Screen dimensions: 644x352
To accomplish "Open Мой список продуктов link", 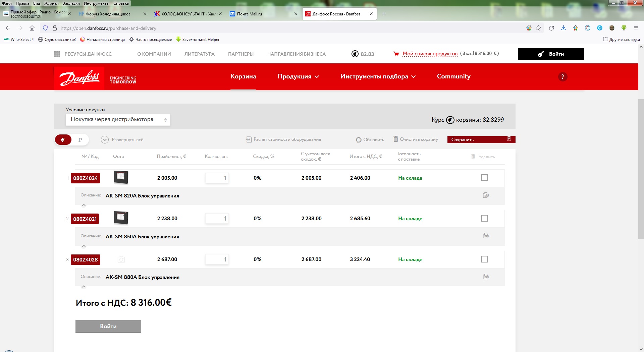I will point(430,54).
